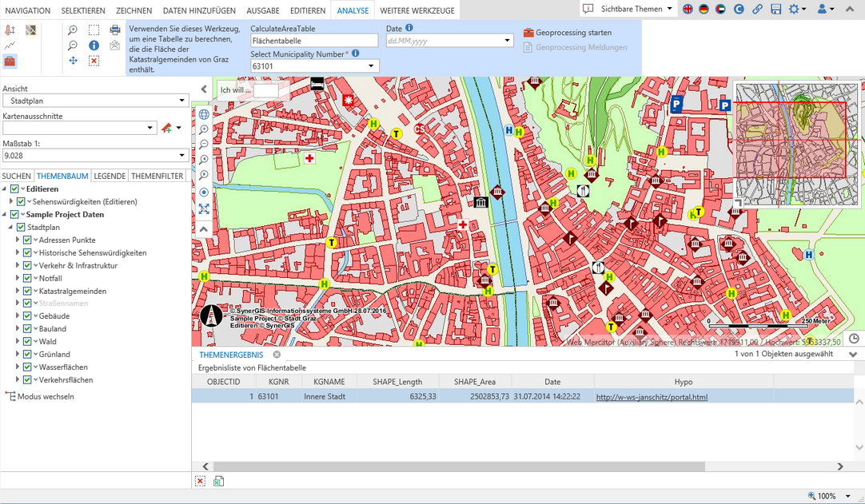Image resolution: width=865 pixels, height=504 pixels.
Task: Switch language with the German flag icon
Action: coord(704,9)
